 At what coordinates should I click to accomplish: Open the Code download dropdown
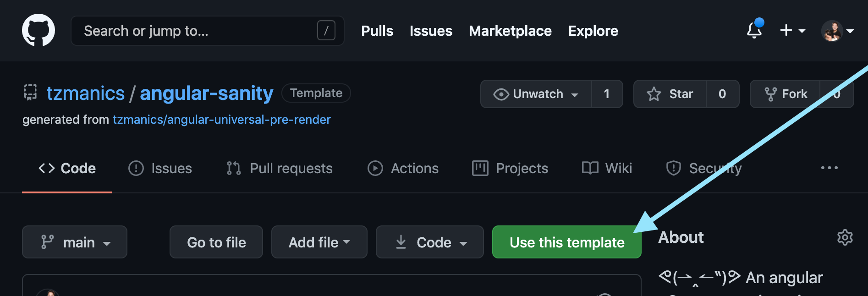(x=429, y=242)
